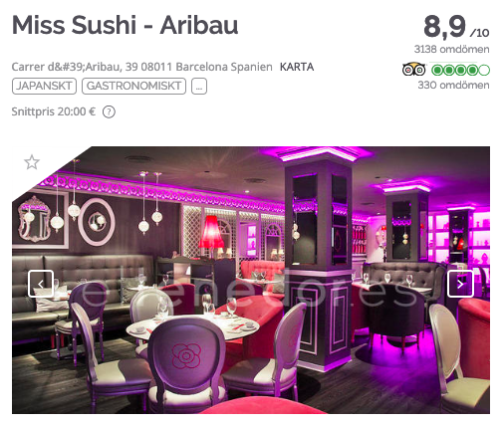Click the Snittpris 20:00 € label
The image size is (504, 427).
point(54,111)
